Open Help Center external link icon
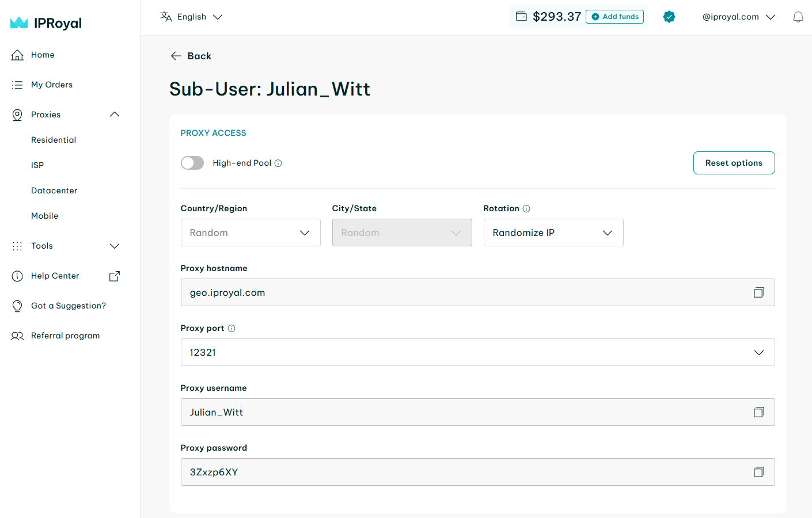 [x=115, y=276]
